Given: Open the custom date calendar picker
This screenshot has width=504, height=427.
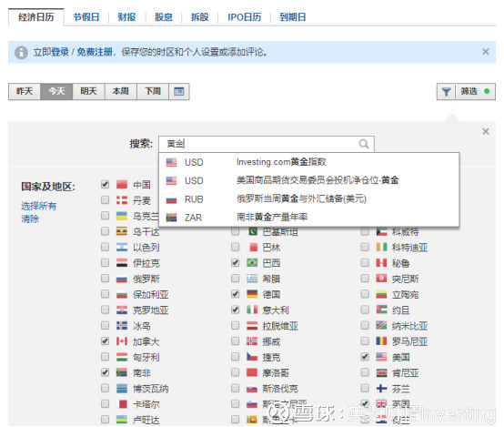Looking at the screenshot, I should coord(179,91).
